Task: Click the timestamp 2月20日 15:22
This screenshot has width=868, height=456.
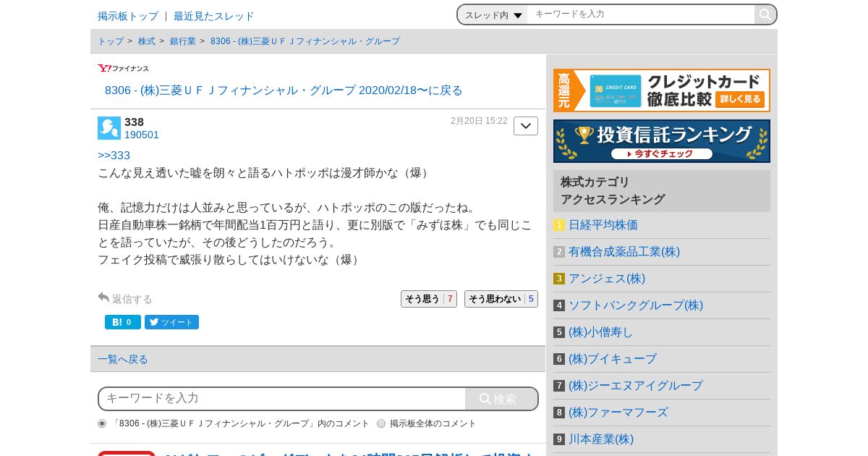Action: point(479,121)
